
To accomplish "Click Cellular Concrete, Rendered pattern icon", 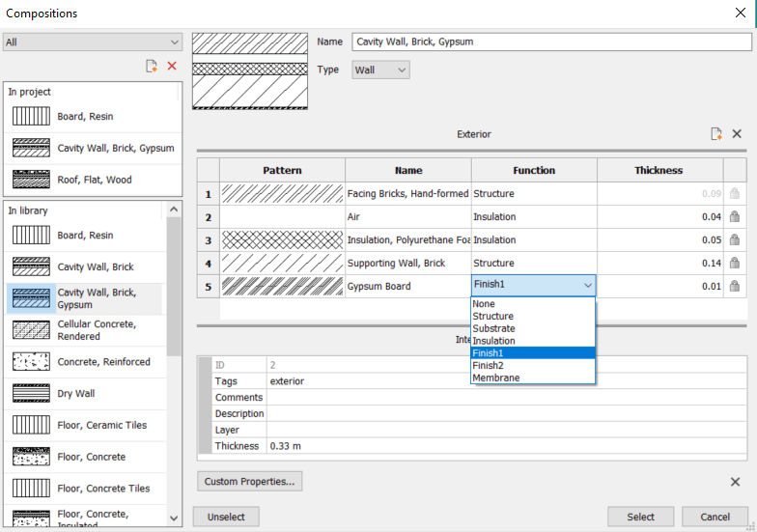I will click(31, 330).
